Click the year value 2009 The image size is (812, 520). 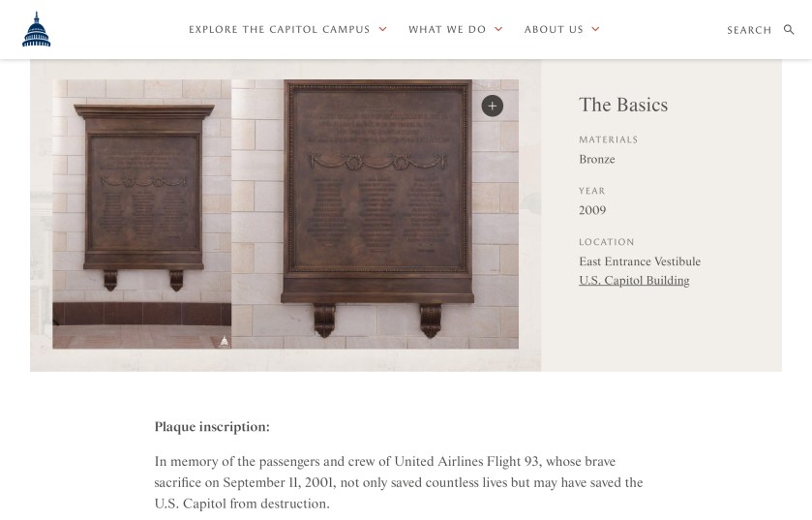click(592, 210)
